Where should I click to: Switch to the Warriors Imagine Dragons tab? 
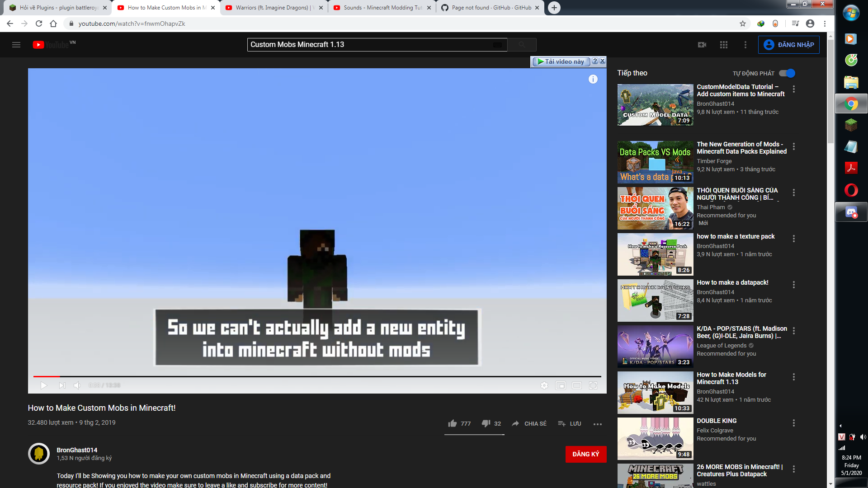pos(271,8)
